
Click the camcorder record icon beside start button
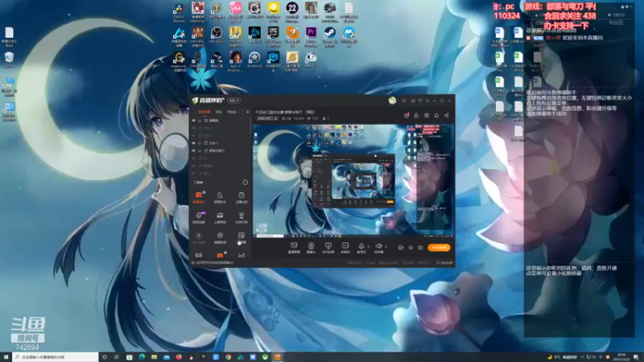[400, 248]
